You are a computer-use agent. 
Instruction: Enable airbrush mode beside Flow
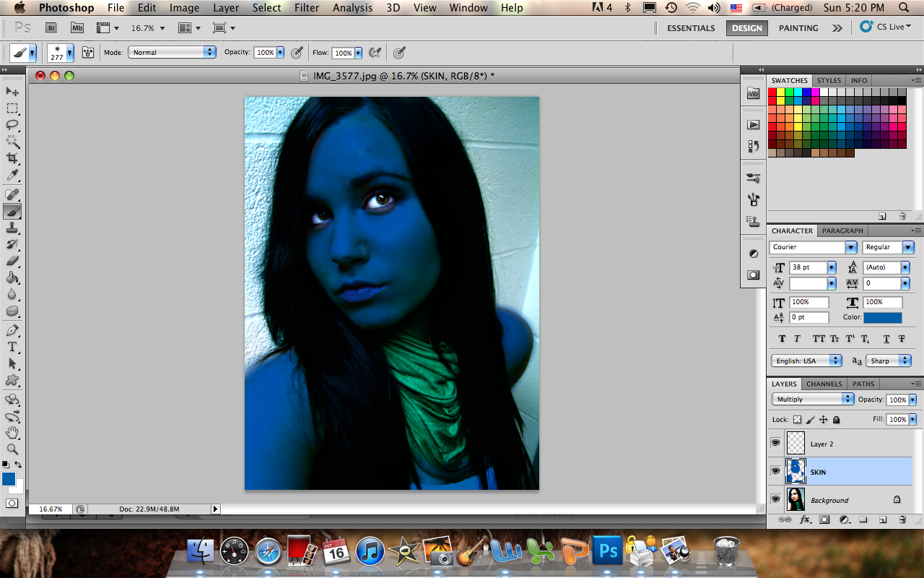tap(375, 52)
